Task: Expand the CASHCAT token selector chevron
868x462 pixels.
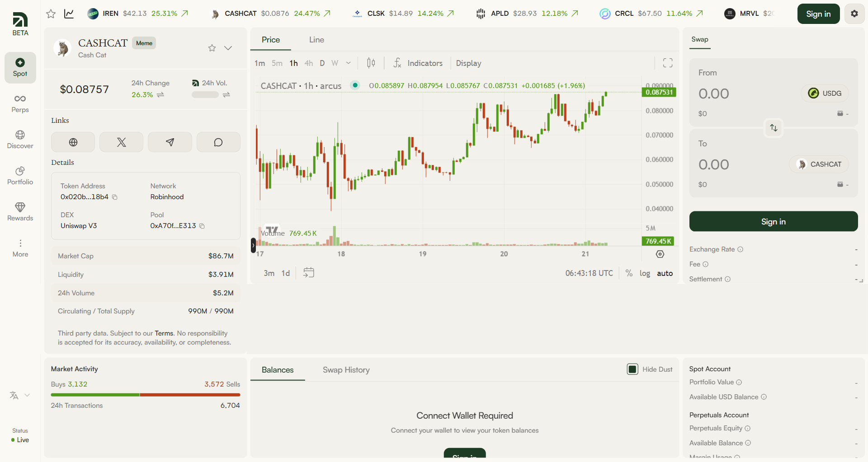Action: 228,48
